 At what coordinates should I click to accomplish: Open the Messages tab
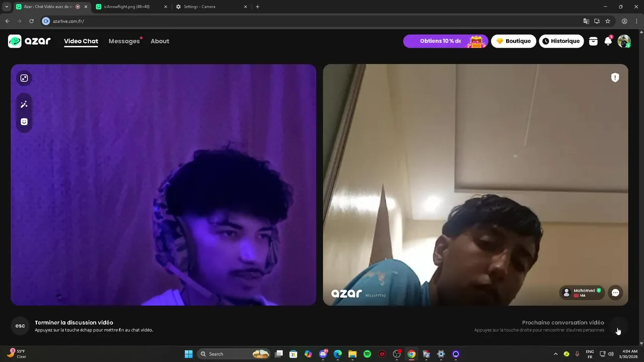coord(124,41)
